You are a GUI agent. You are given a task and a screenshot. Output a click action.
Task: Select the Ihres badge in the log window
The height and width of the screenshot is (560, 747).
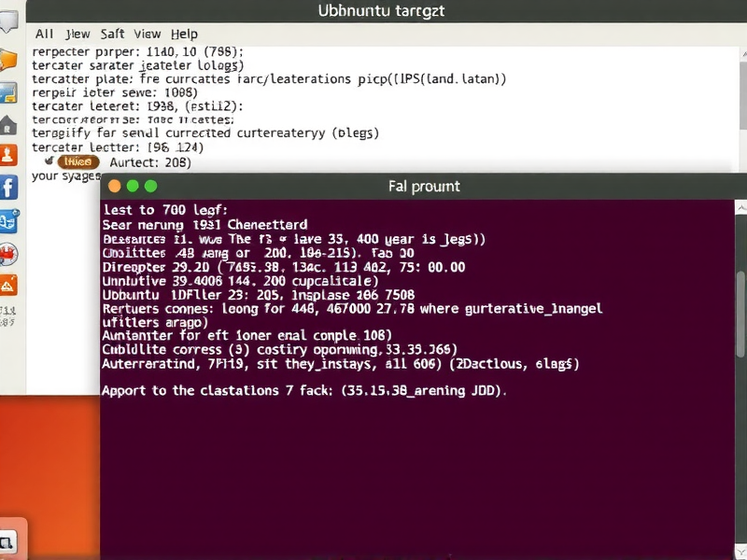click(x=78, y=161)
